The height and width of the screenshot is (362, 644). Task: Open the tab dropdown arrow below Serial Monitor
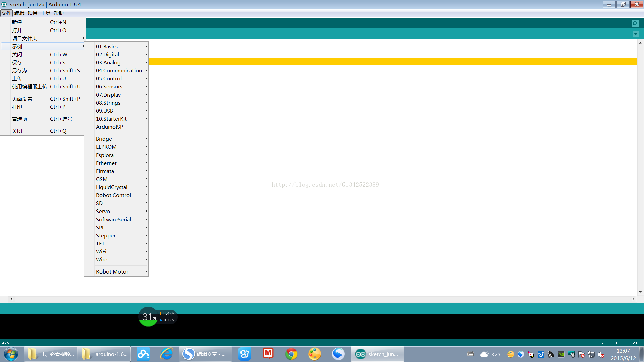(x=636, y=34)
